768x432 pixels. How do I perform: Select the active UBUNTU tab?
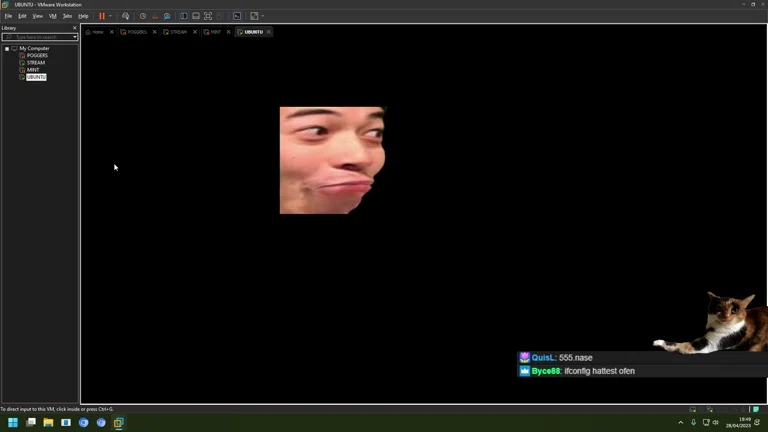tap(251, 32)
